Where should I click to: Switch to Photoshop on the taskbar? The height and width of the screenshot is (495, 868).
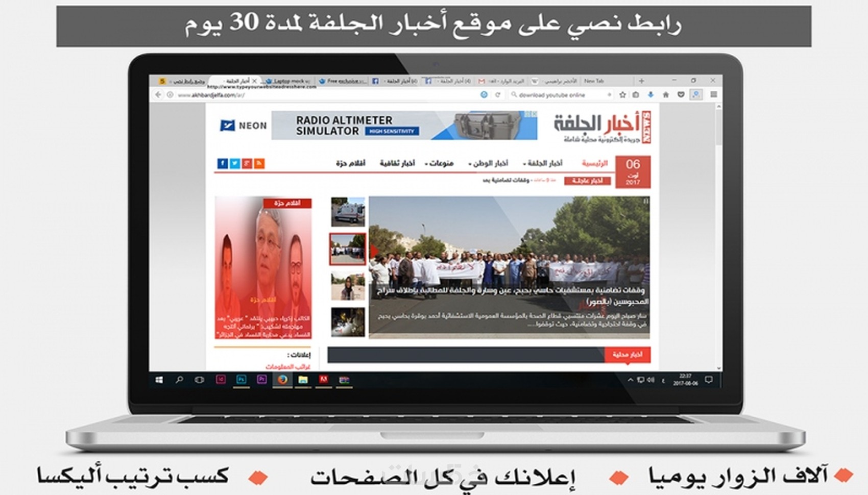[x=242, y=379]
